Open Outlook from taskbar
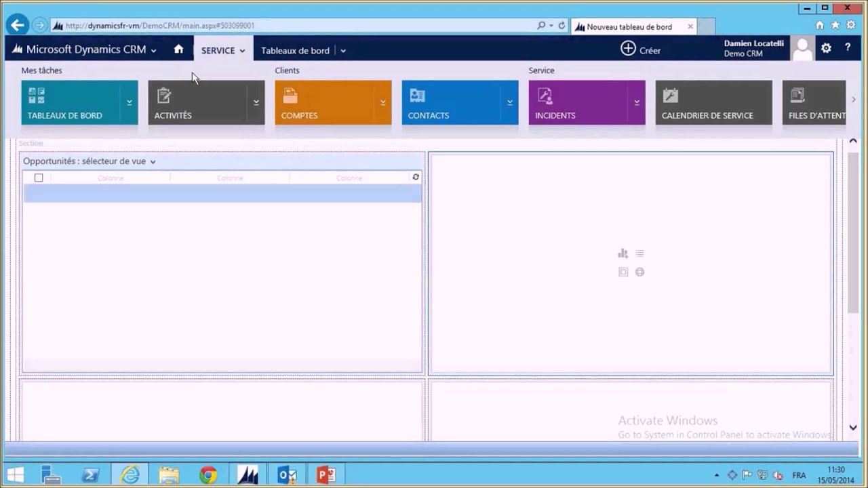 point(287,474)
